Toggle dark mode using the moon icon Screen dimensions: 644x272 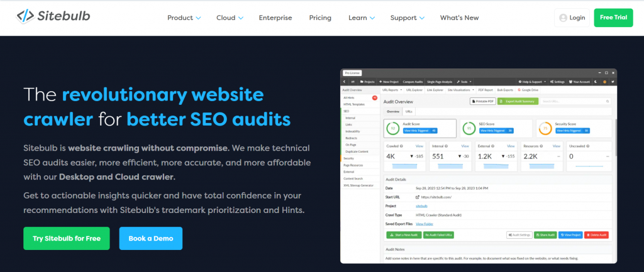point(597,82)
